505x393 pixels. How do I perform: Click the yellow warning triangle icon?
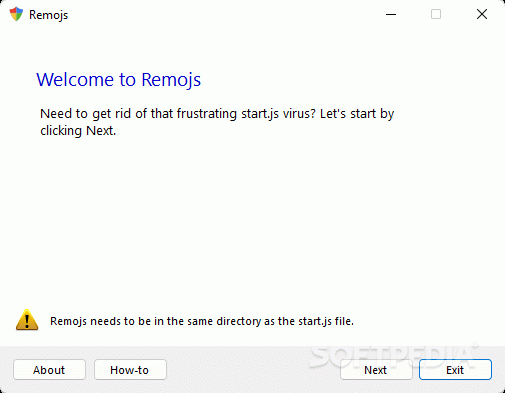pyautogui.click(x=27, y=320)
